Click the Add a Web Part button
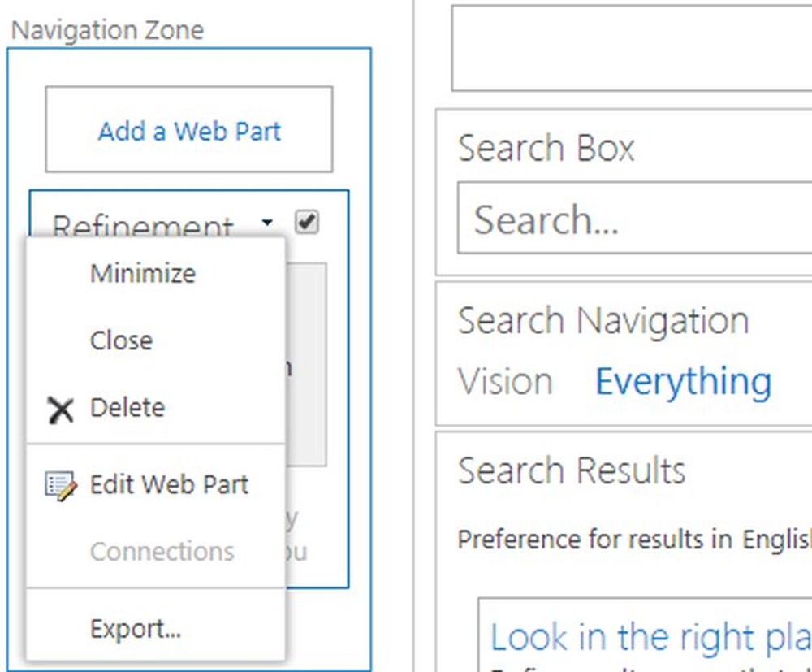The width and height of the screenshot is (812, 672). 188,131
